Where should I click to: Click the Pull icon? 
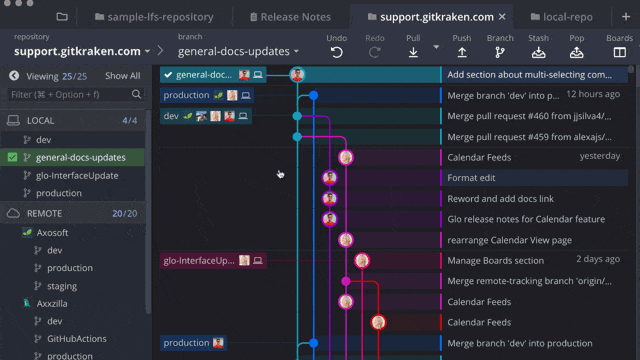pos(413,52)
